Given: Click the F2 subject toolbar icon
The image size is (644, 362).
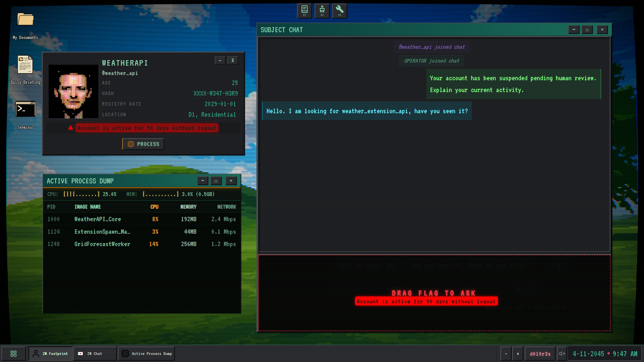Looking at the screenshot, I should pos(322,11).
